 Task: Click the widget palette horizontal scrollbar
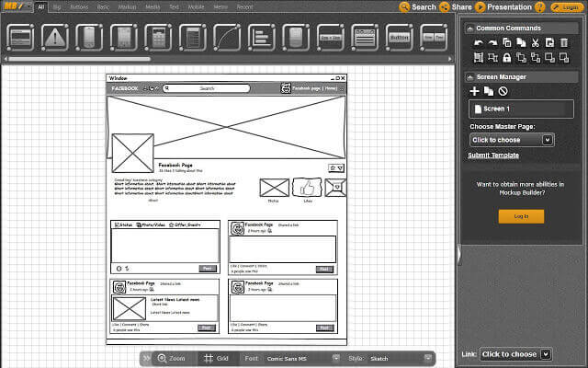(80, 59)
